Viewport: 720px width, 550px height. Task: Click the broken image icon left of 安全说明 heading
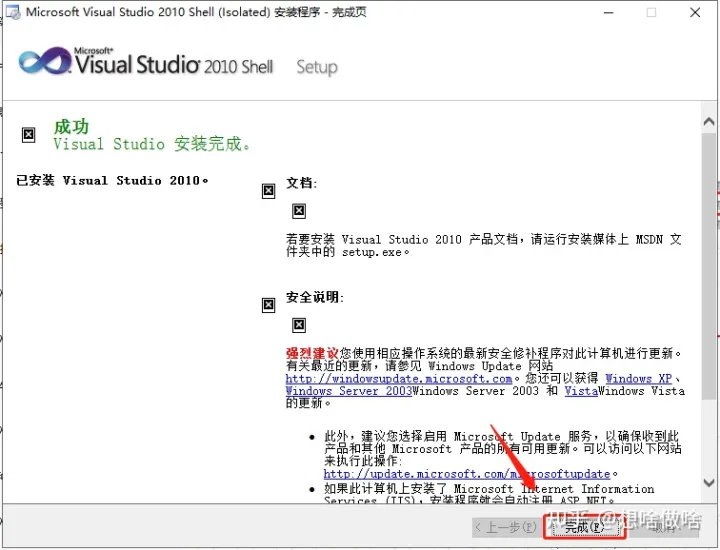click(268, 305)
